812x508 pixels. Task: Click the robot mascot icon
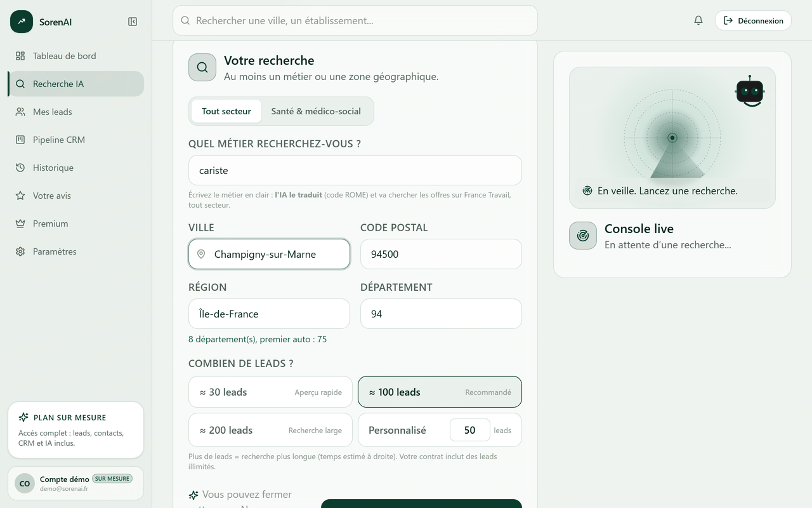tap(750, 91)
